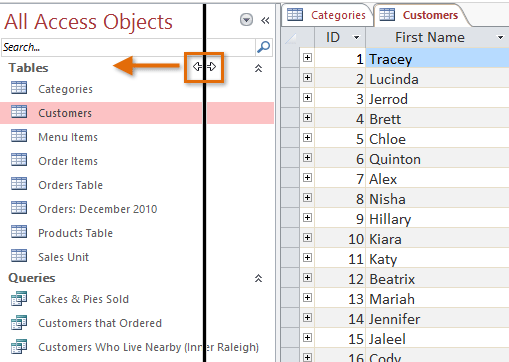Expand the subdatasheet for Jaleel's row
The height and width of the screenshot is (362, 509).
(x=307, y=338)
